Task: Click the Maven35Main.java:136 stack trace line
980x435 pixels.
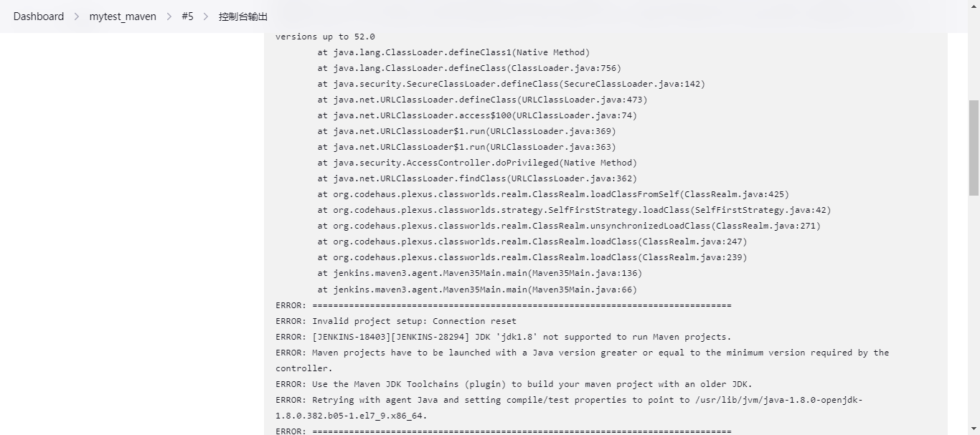Action: pos(479,274)
